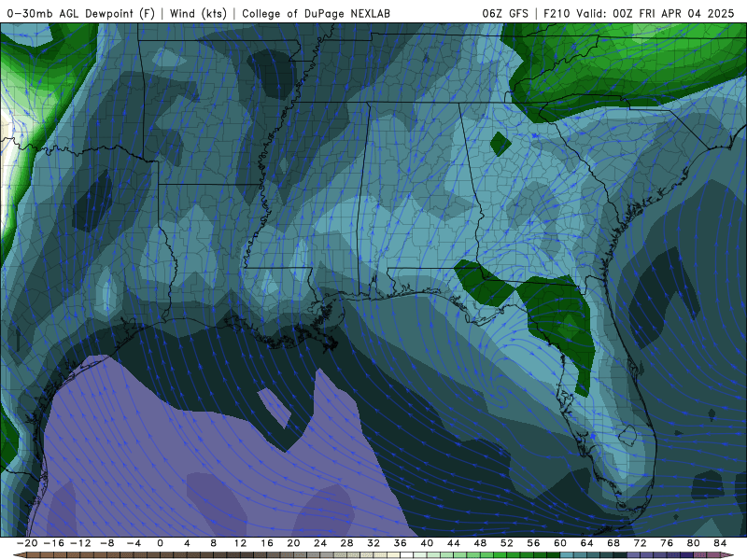Click the '-4' legend value

pos(134,543)
